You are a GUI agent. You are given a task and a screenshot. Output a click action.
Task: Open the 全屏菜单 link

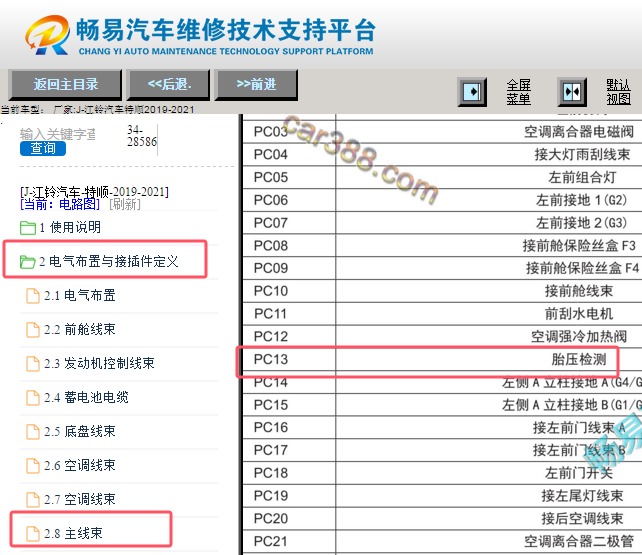point(518,92)
